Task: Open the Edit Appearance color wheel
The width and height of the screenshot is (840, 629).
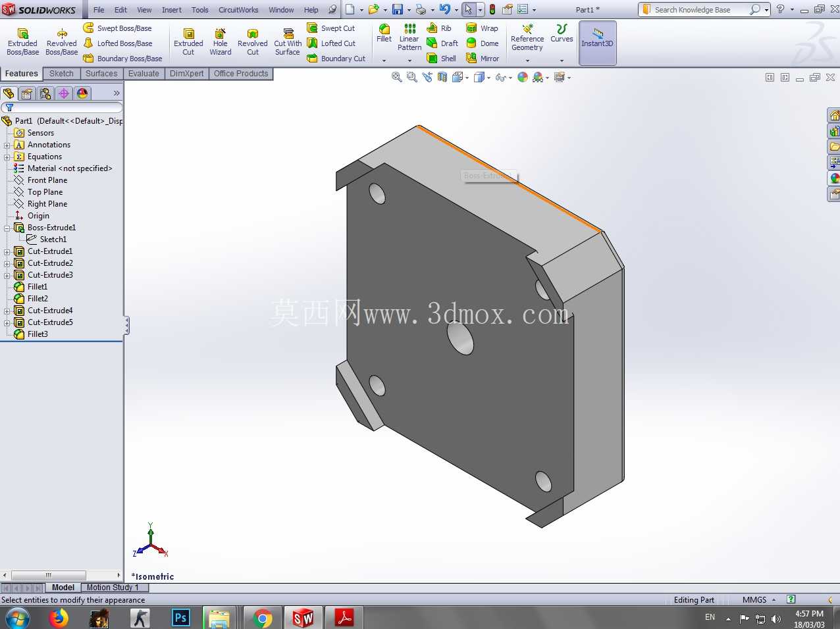Action: 523,77
